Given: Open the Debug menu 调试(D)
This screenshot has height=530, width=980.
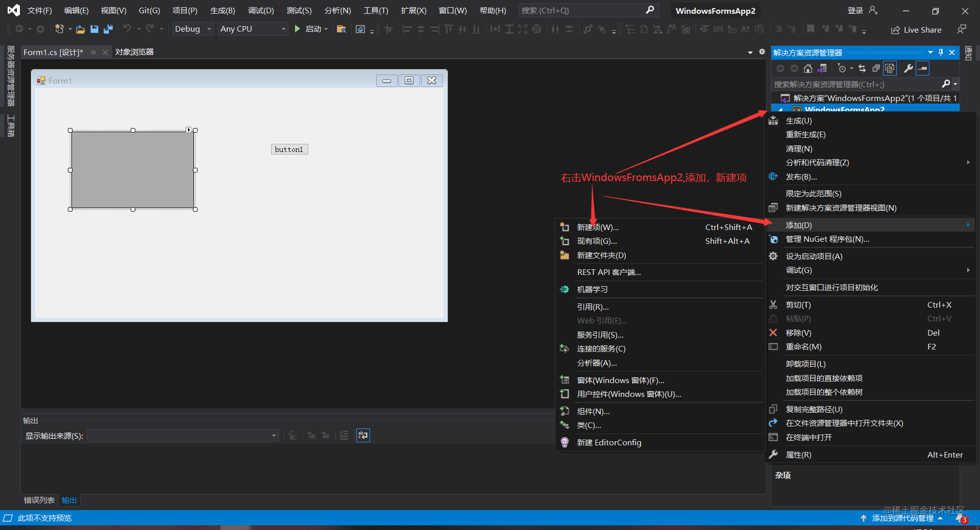Looking at the screenshot, I should (x=261, y=10).
